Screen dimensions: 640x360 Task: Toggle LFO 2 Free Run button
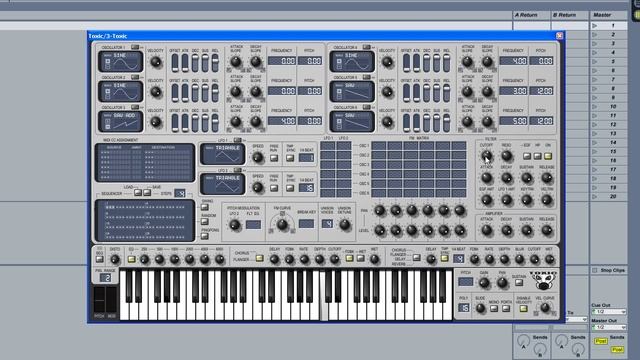[x=274, y=188]
